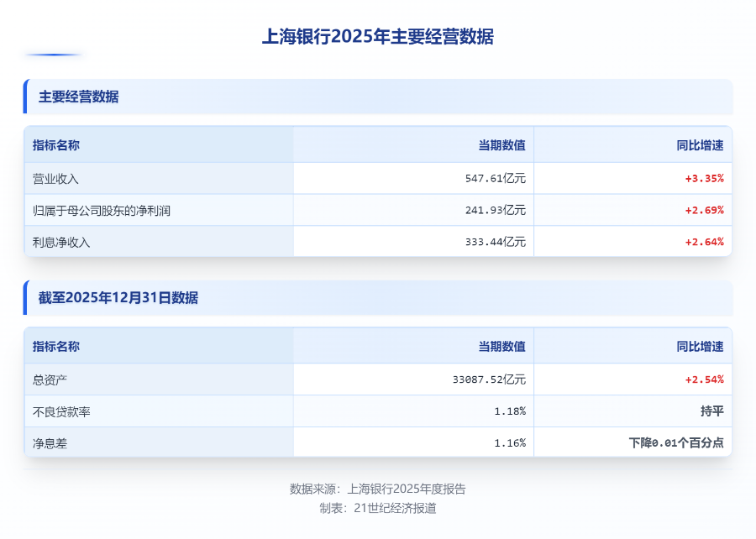Click the 总资产 row label

[x=50, y=379]
